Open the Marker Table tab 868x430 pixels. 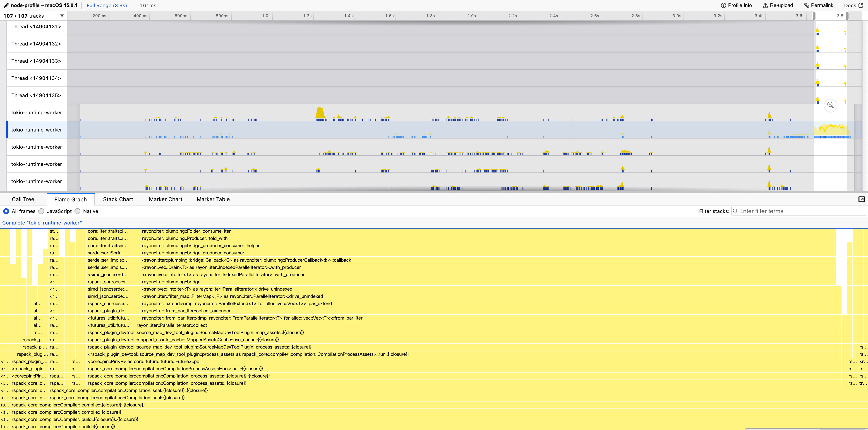point(213,199)
